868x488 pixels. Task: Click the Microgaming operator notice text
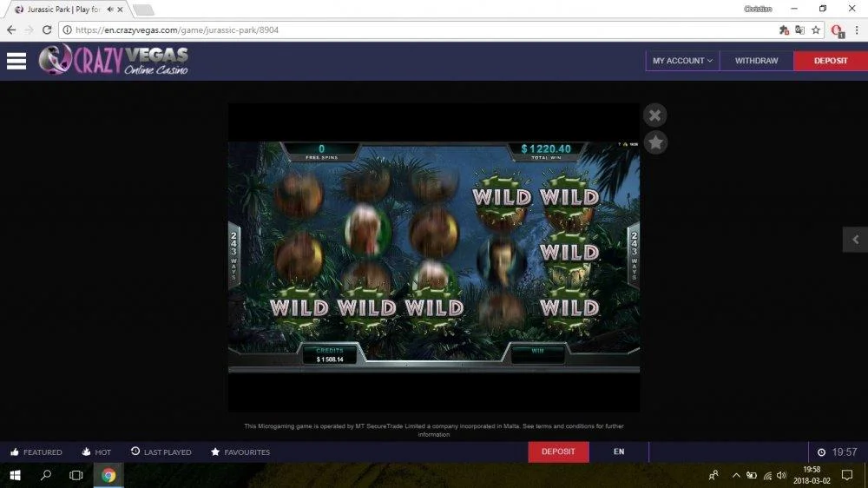(x=434, y=431)
